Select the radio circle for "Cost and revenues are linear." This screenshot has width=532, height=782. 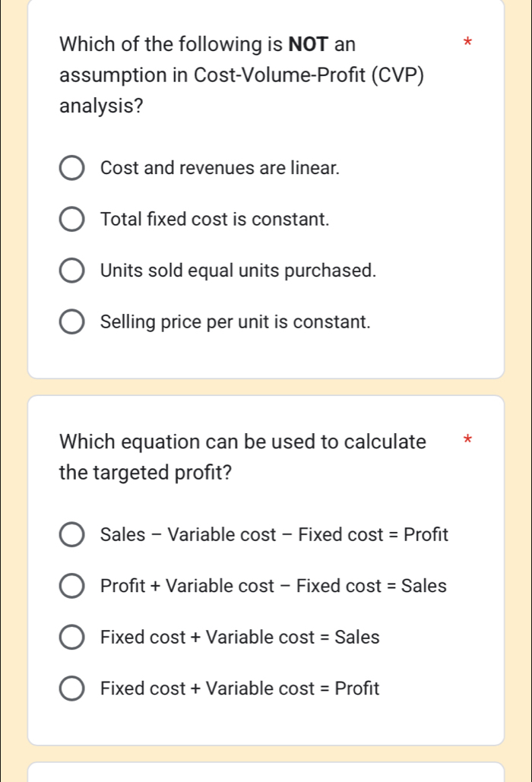tap(72, 169)
